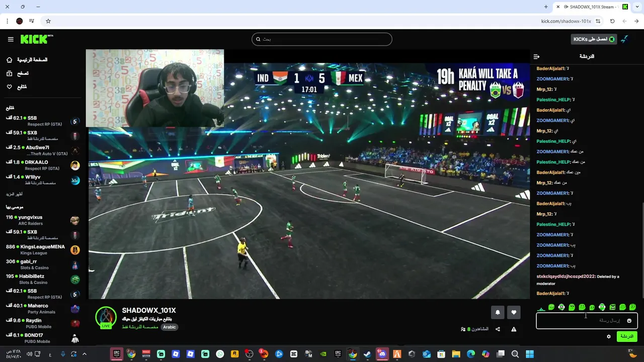Open browser media control icon
644x362 pixels.
(x=32, y=21)
